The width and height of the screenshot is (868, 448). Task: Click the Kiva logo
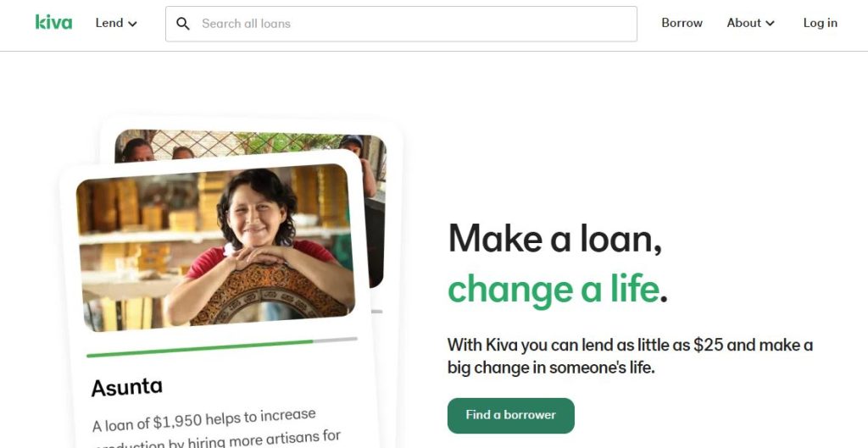point(53,23)
